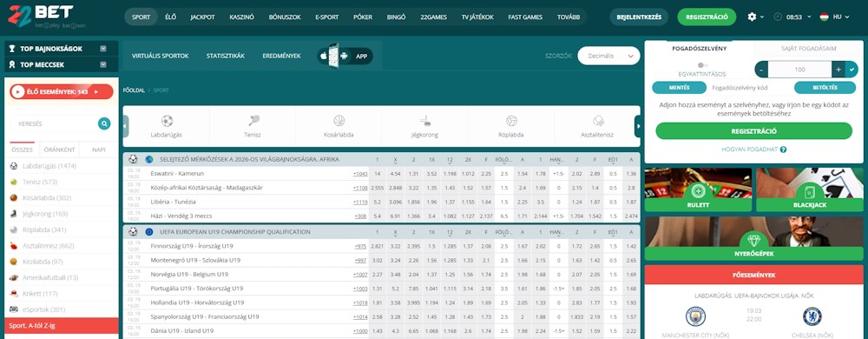This screenshot has width=868, height=339.
Task: Click the Főesemények red header
Action: pyautogui.click(x=754, y=275)
